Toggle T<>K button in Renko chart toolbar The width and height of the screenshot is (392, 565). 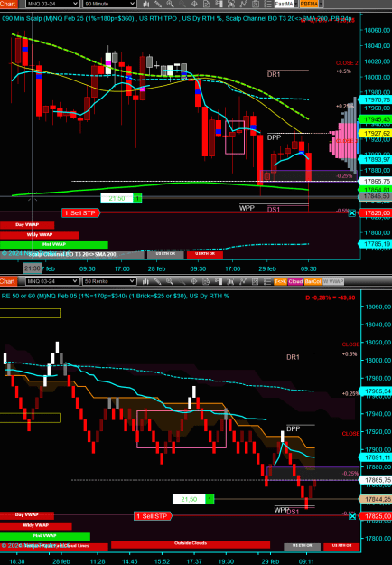tap(280, 281)
